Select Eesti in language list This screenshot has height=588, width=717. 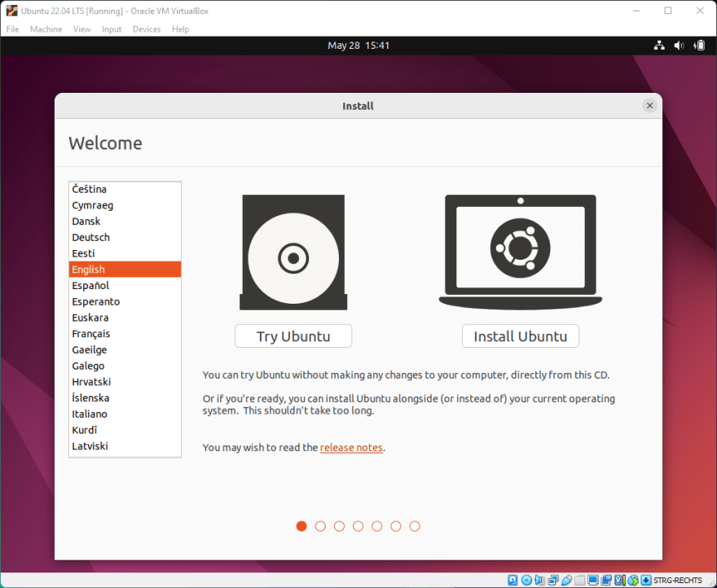(125, 253)
